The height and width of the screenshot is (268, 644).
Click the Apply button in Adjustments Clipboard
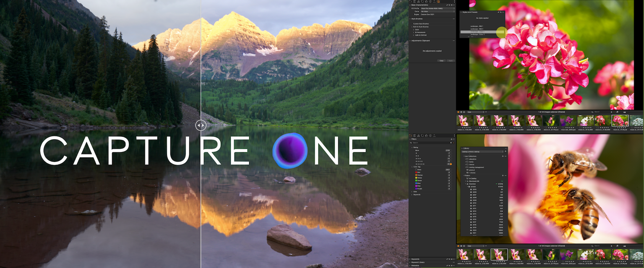pos(451,61)
